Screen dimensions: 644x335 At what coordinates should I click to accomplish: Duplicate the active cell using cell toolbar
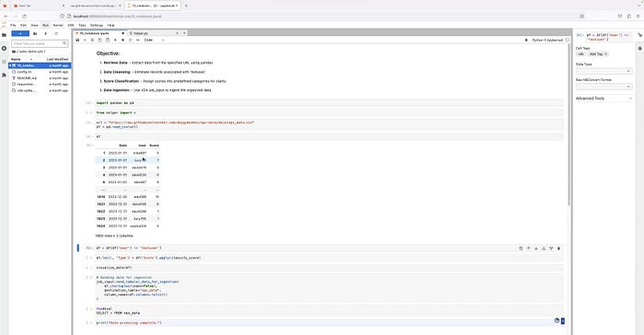click(521, 248)
